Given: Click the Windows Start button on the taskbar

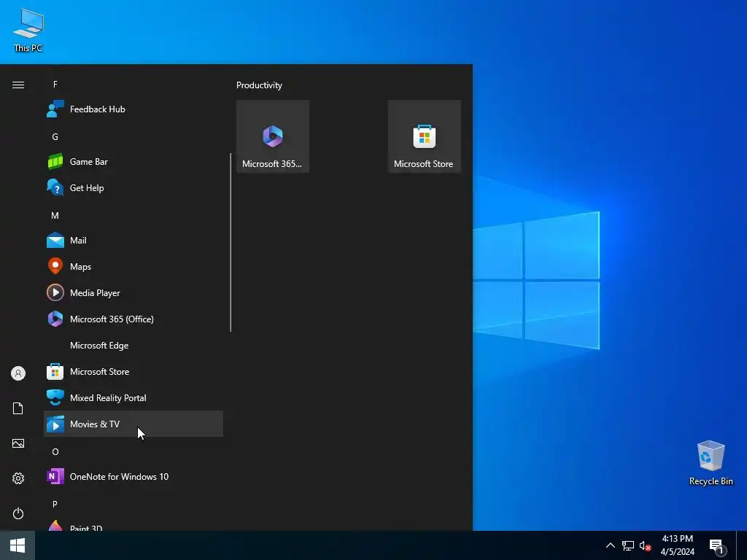Looking at the screenshot, I should [18, 545].
